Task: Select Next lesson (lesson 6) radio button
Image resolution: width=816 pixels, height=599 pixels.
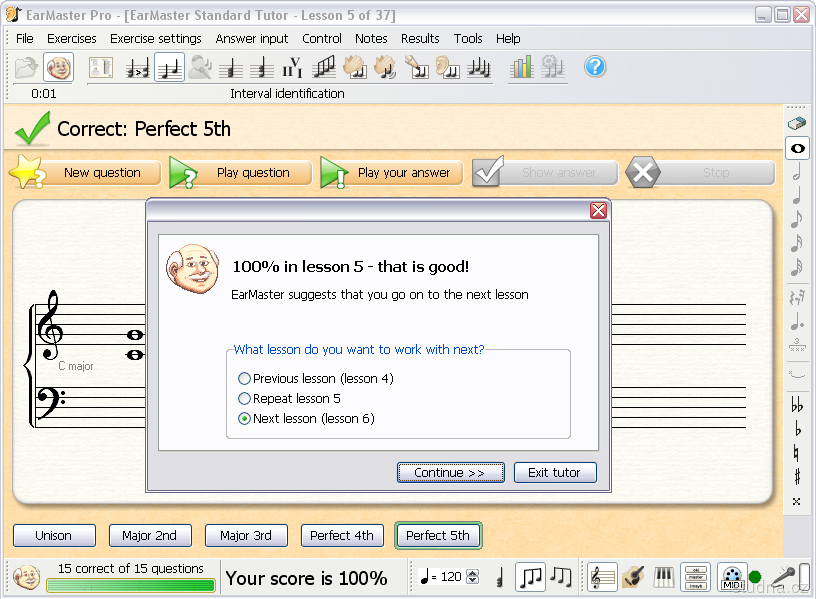Action: click(x=245, y=419)
